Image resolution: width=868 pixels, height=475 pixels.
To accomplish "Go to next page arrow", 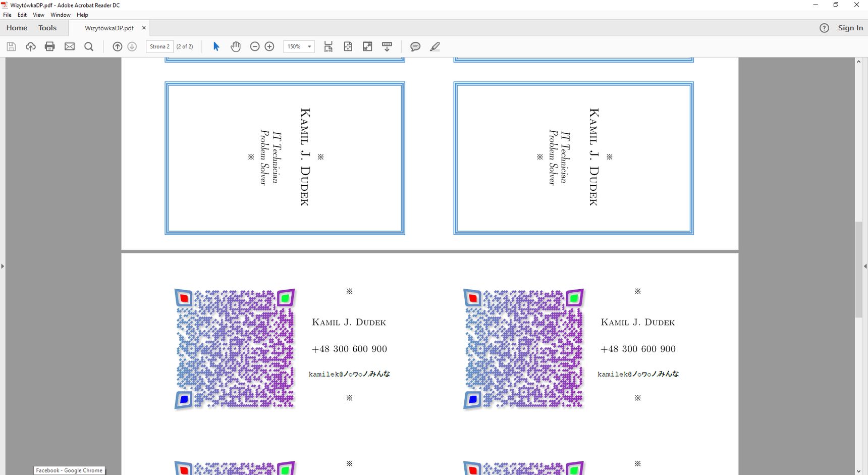I will [x=132, y=46].
